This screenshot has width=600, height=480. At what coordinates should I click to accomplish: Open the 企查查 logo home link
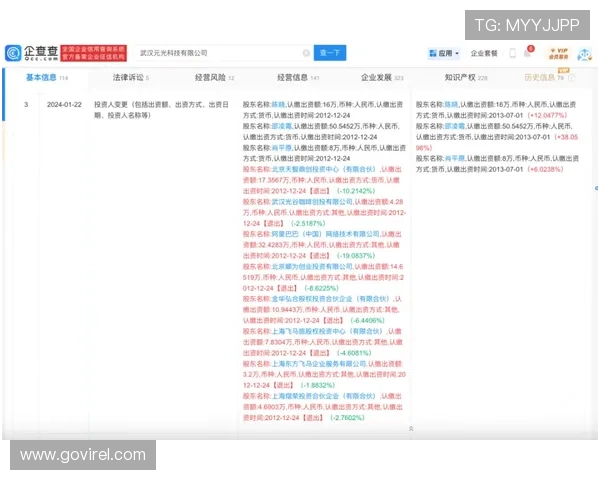pyautogui.click(x=31, y=53)
